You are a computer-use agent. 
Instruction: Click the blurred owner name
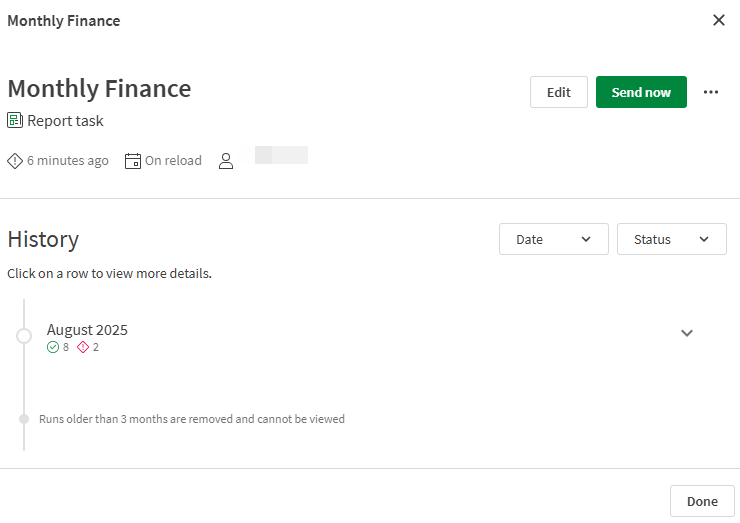tap(281, 155)
